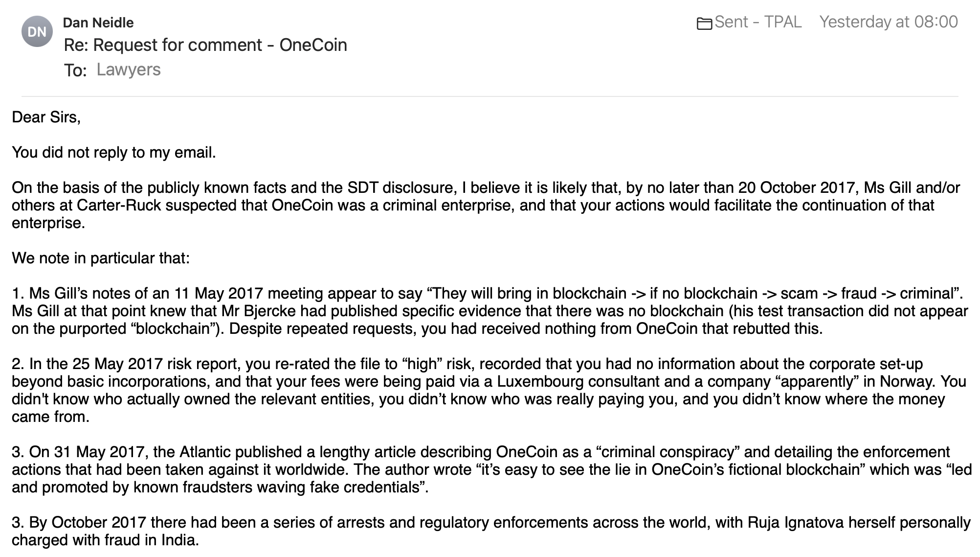The height and width of the screenshot is (557, 980).
Task: Click the Yesterday at 08:00 timestamp
Action: coord(888,22)
